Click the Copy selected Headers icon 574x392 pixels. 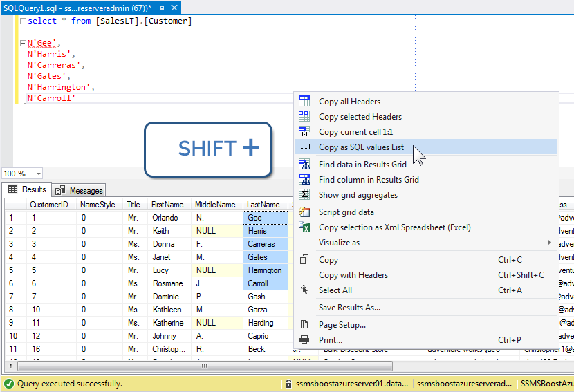tap(304, 116)
